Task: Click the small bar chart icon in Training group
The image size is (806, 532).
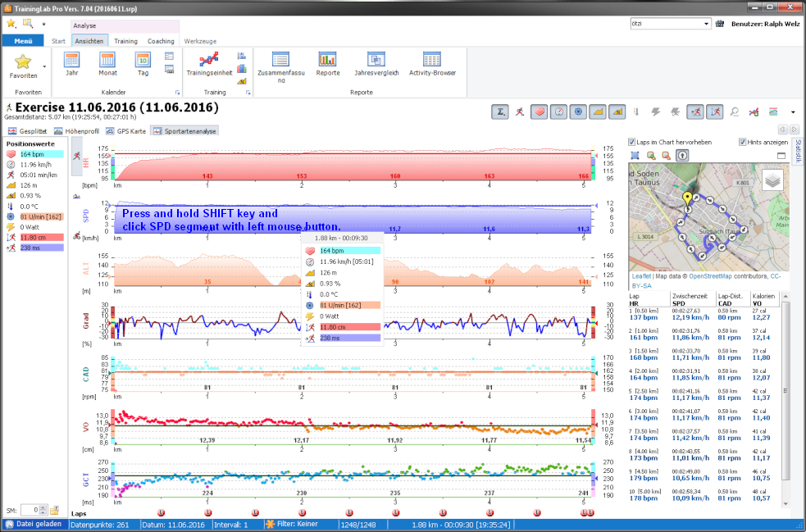Action: [x=242, y=68]
